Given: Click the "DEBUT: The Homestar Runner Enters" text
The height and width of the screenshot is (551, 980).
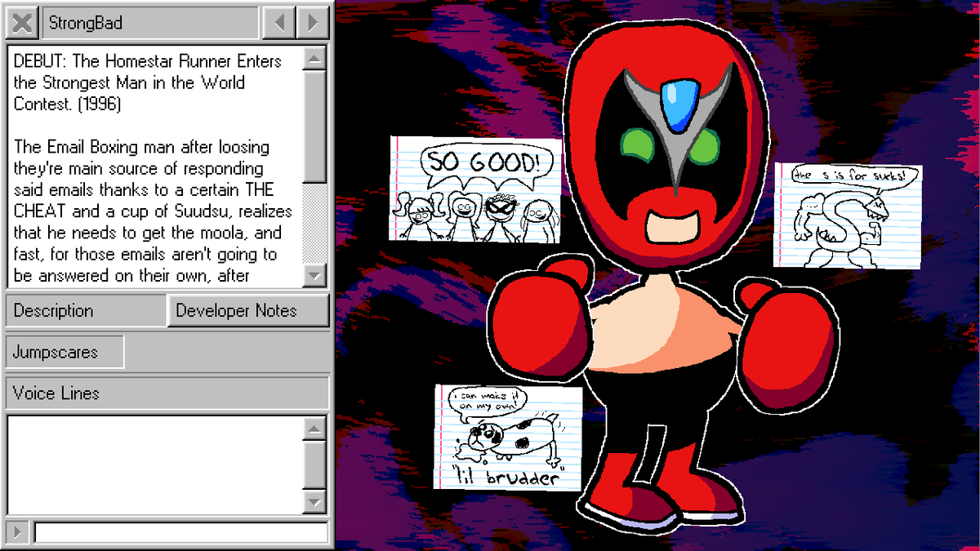Looking at the screenshot, I should coord(148,61).
